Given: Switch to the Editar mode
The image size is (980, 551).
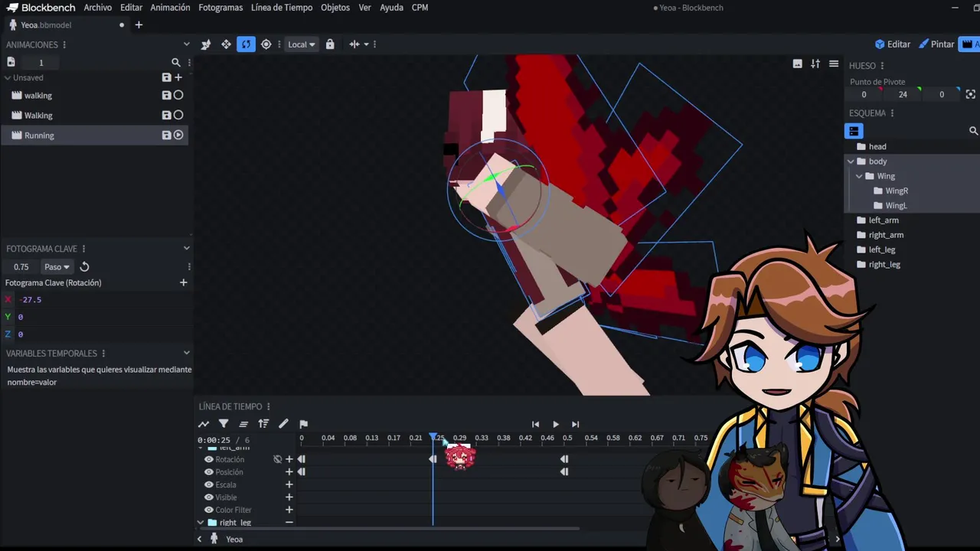Looking at the screenshot, I should coord(893,44).
